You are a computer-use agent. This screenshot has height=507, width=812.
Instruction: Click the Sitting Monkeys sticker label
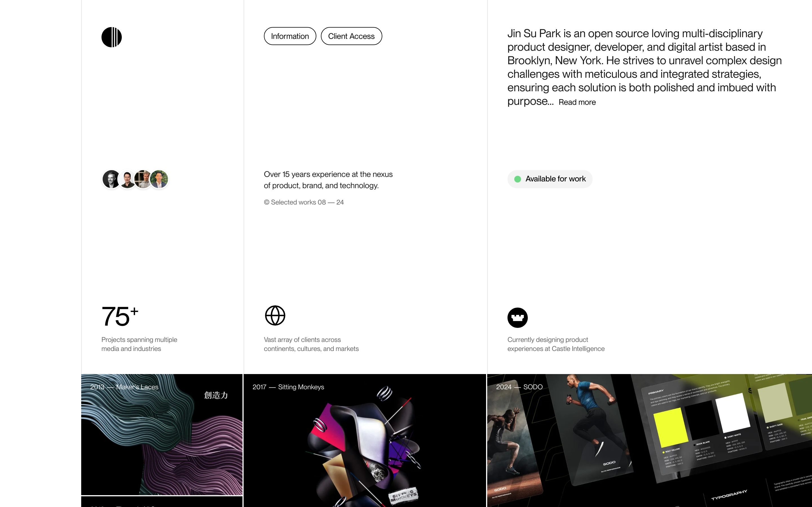tap(404, 495)
